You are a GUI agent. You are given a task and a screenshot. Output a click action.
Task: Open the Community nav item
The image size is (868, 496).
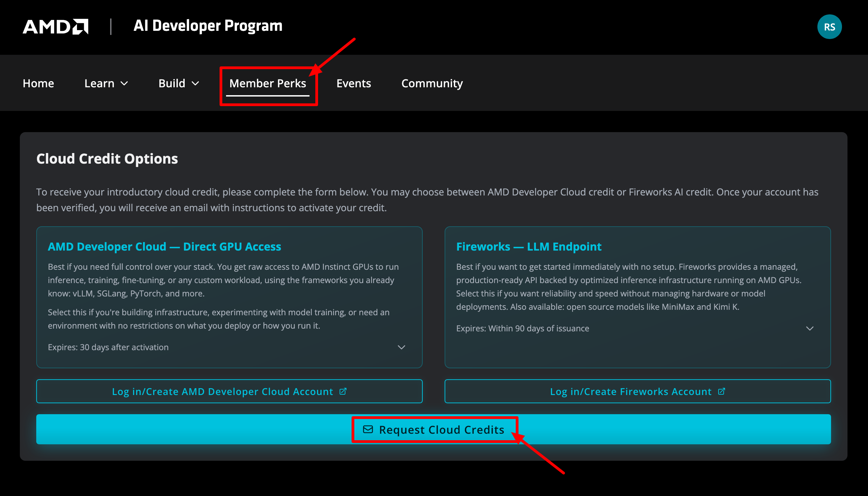[x=432, y=83]
